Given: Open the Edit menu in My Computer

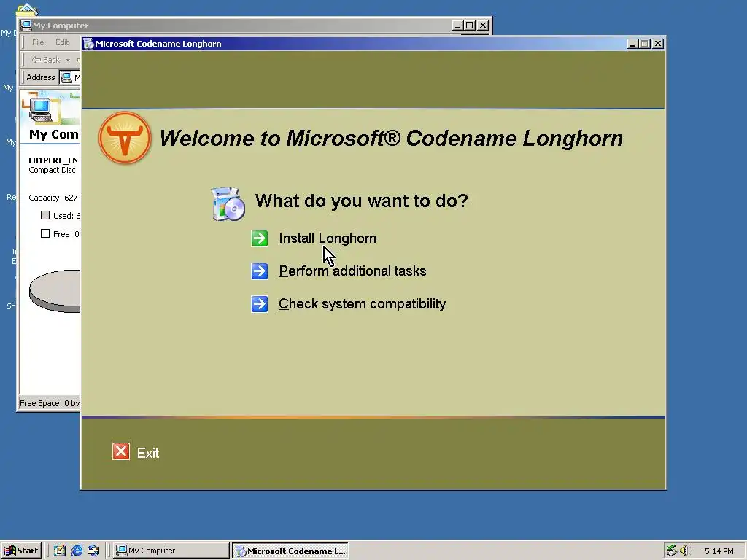Looking at the screenshot, I should pos(62,42).
